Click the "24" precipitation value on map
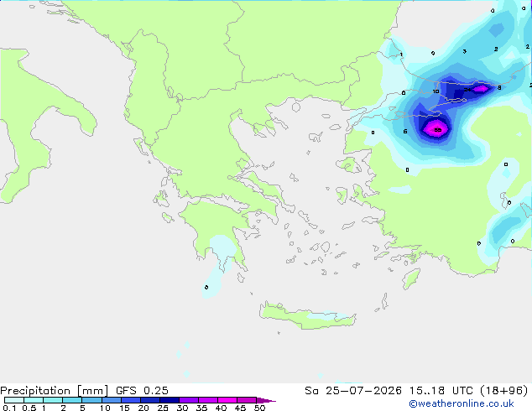The width and height of the screenshot is (532, 411). (x=467, y=90)
